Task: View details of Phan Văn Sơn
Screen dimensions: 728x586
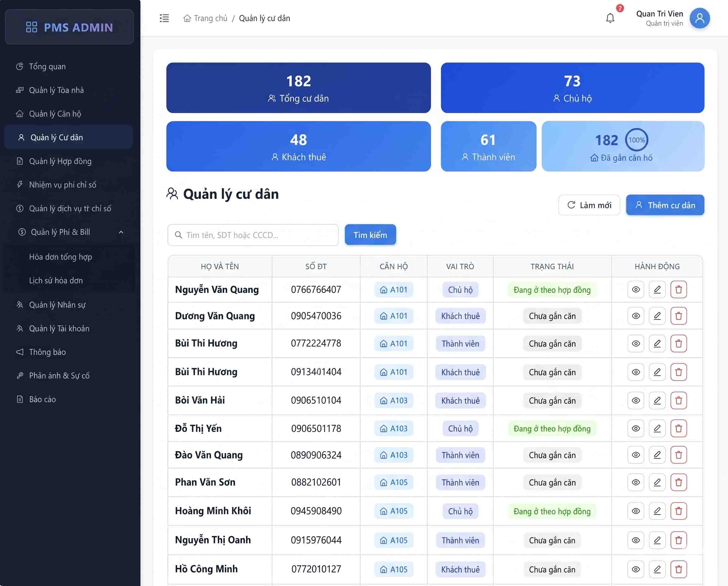Action: tap(636, 482)
